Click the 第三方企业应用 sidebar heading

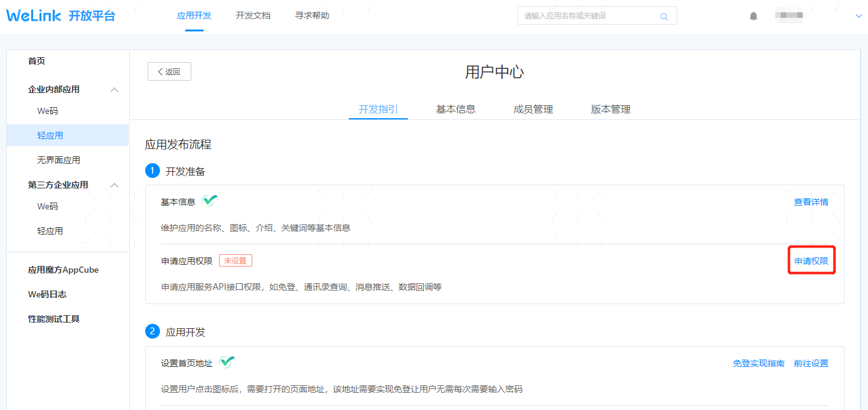pos(58,185)
